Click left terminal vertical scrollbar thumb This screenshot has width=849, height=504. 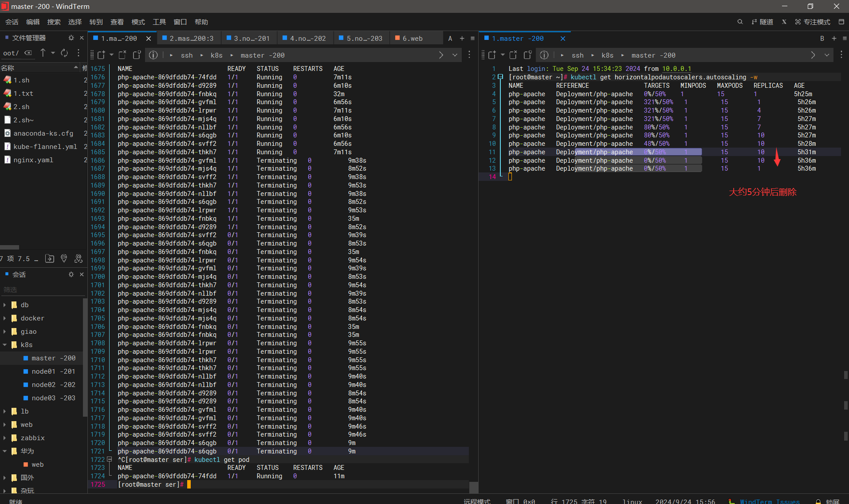click(x=474, y=487)
